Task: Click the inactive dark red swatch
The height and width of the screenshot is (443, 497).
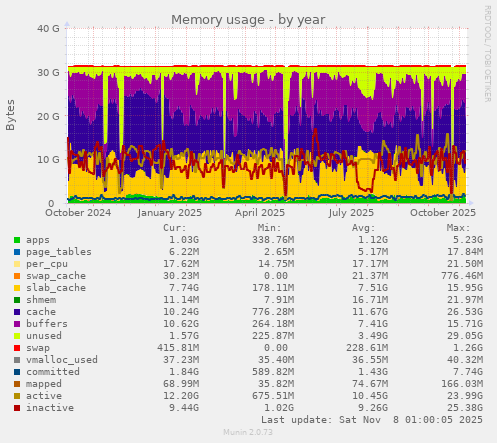Action: (x=17, y=408)
